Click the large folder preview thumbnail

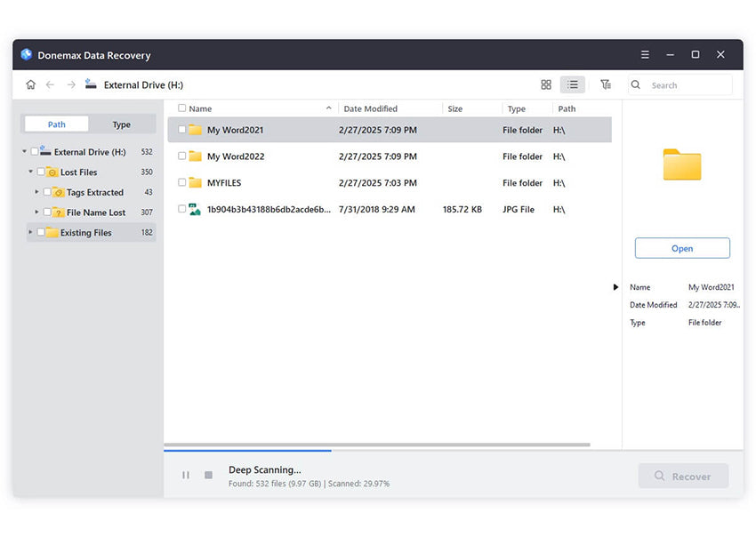pos(682,164)
